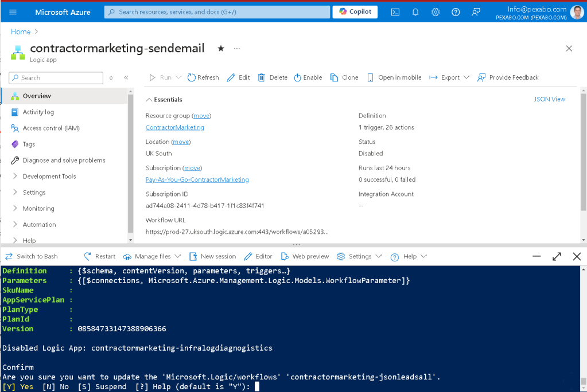
Task: Restart the Cloud Shell
Action: coord(100,256)
